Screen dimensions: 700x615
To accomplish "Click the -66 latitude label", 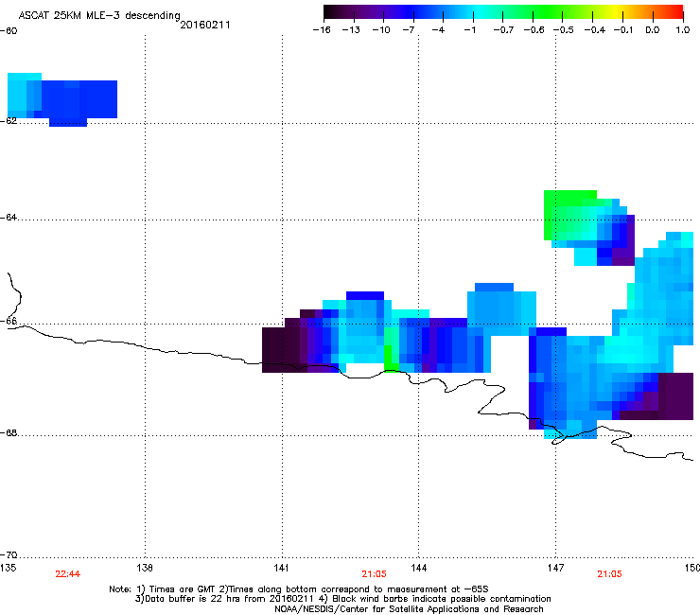I will tap(9, 321).
